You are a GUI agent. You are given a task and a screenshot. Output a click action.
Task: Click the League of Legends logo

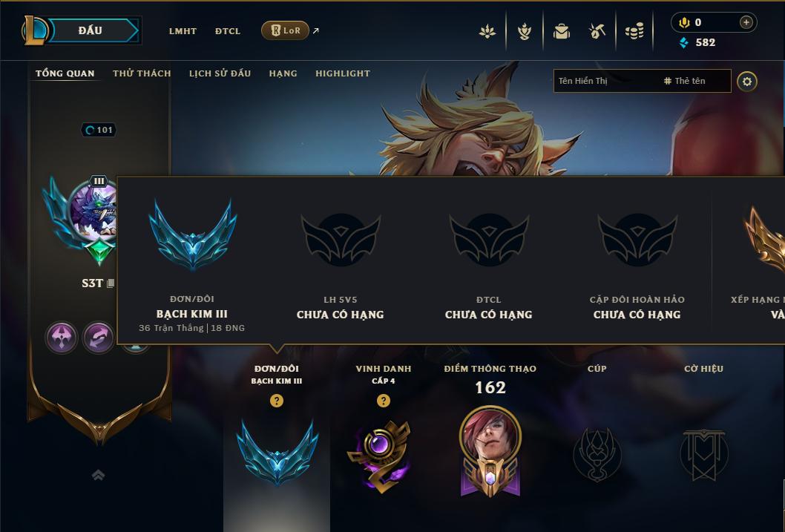click(x=35, y=30)
